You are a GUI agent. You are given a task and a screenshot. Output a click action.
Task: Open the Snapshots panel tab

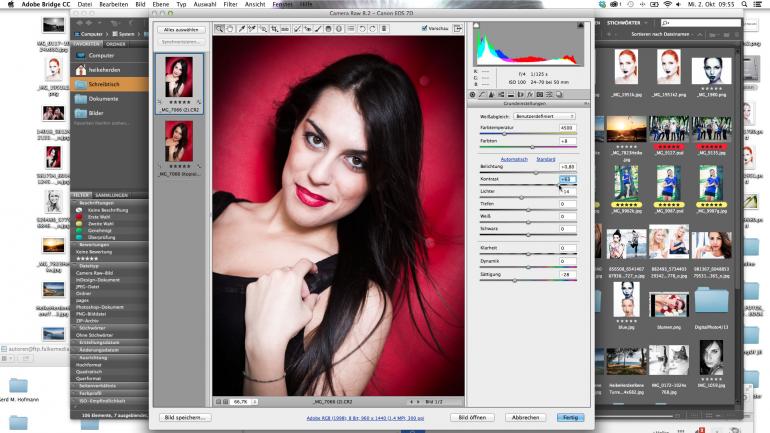coord(559,94)
